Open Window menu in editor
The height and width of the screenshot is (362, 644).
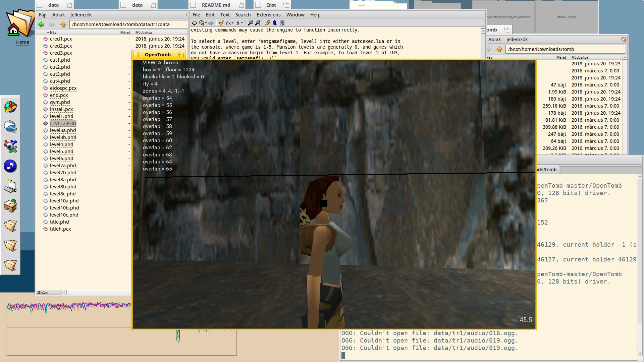coord(295,15)
